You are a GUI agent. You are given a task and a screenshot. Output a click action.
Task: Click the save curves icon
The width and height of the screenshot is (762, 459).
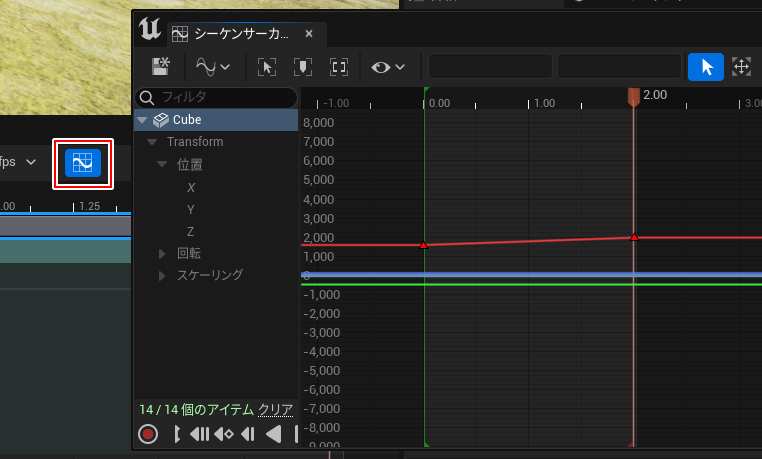pos(161,67)
